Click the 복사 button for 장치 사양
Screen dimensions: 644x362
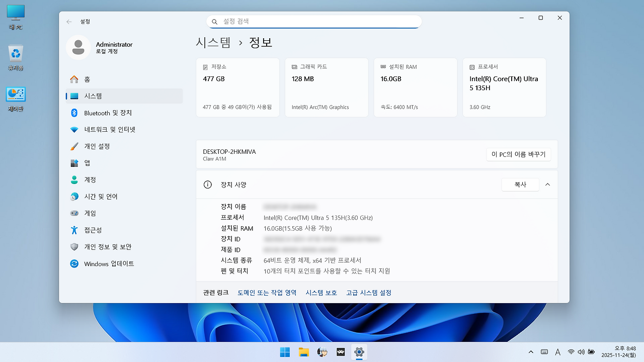coord(520,185)
